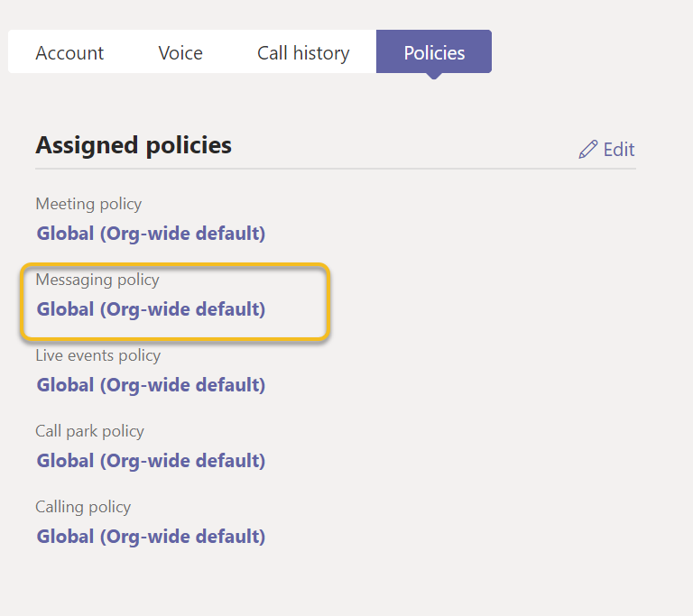Click the Call park policy label
This screenshot has height=616, width=693.
(x=89, y=431)
